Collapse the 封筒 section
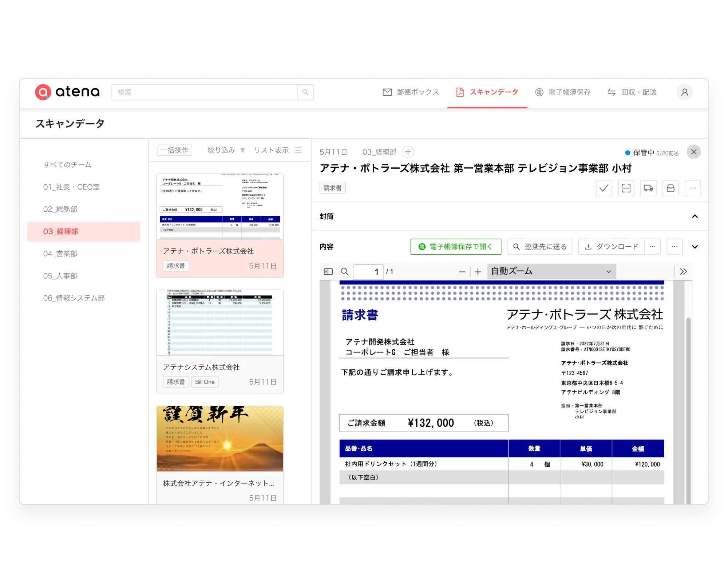728x582 pixels. click(695, 216)
